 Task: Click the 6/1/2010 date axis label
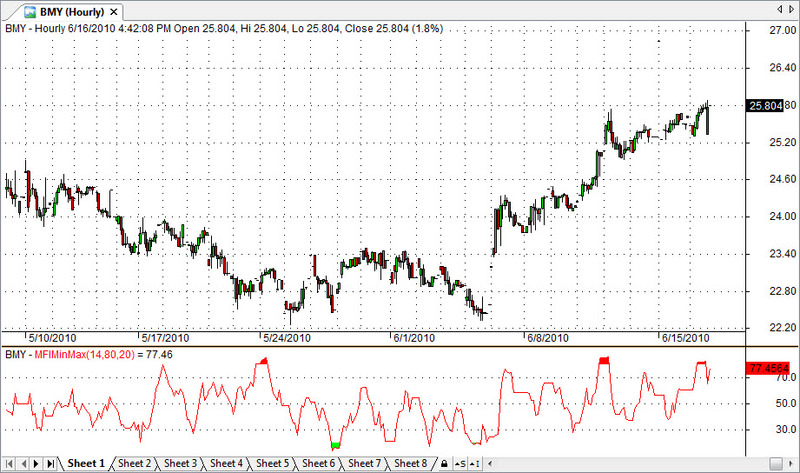414,338
